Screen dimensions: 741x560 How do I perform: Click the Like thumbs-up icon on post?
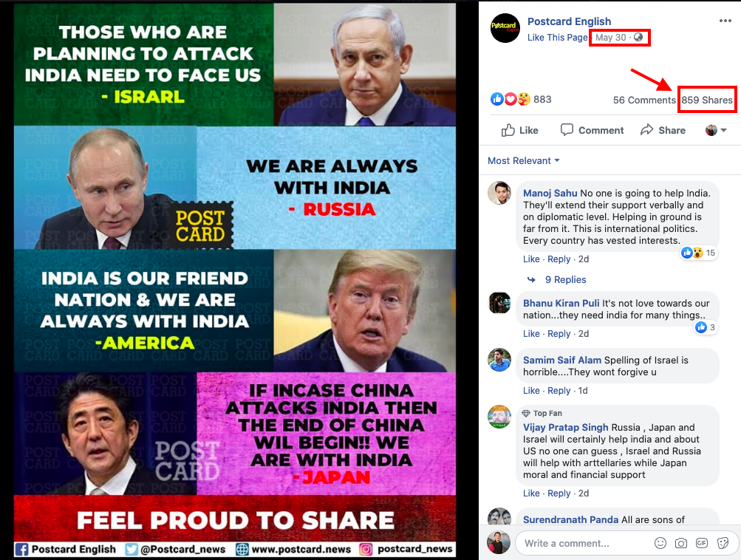(x=508, y=130)
